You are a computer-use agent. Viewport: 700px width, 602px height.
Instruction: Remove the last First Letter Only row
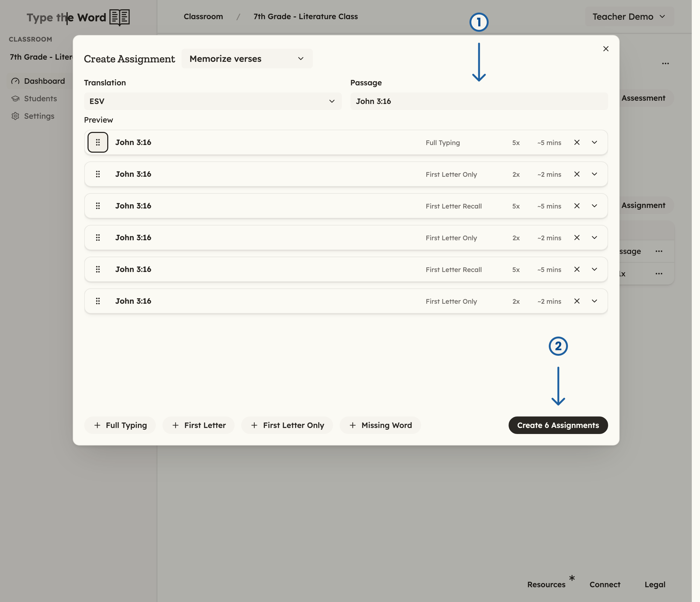577,301
